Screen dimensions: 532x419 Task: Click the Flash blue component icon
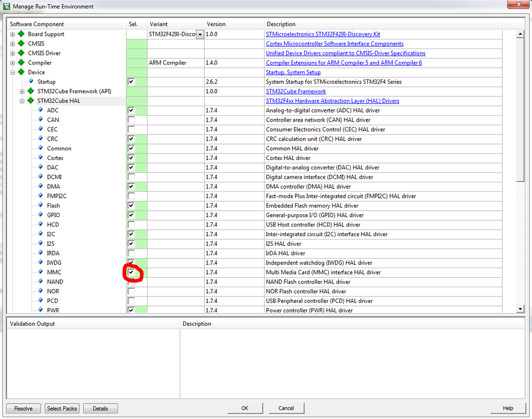point(40,205)
